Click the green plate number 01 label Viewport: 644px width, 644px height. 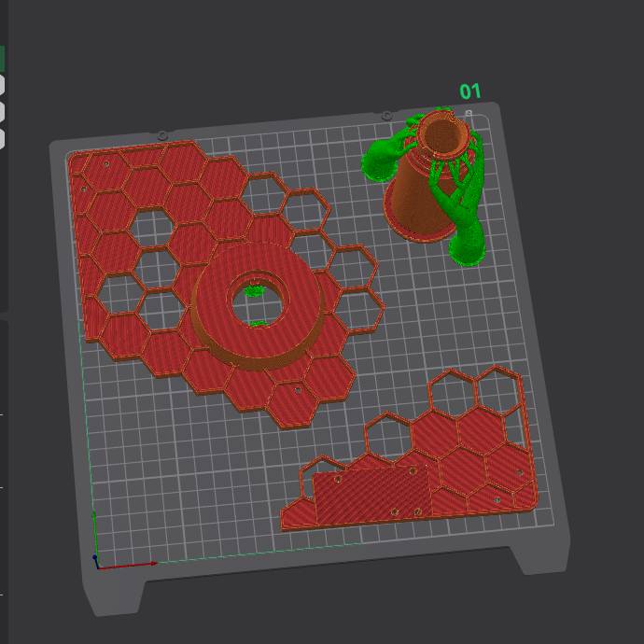click(x=469, y=91)
